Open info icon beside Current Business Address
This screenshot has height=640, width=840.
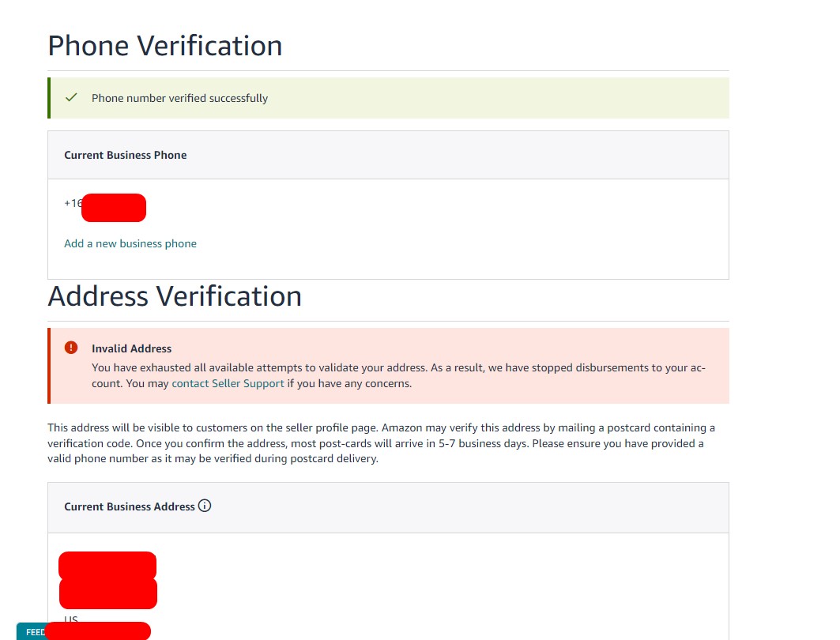[205, 506]
